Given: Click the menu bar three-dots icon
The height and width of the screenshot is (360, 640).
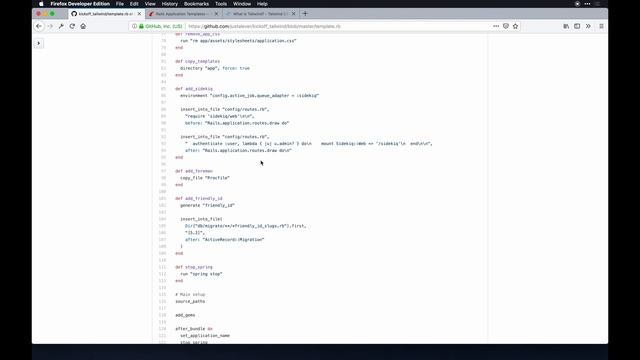Looking at the screenshot, I should (587, 4).
